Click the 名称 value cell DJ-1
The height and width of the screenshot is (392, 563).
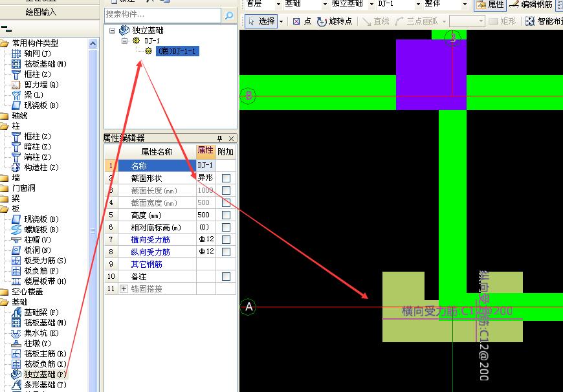[x=206, y=166]
